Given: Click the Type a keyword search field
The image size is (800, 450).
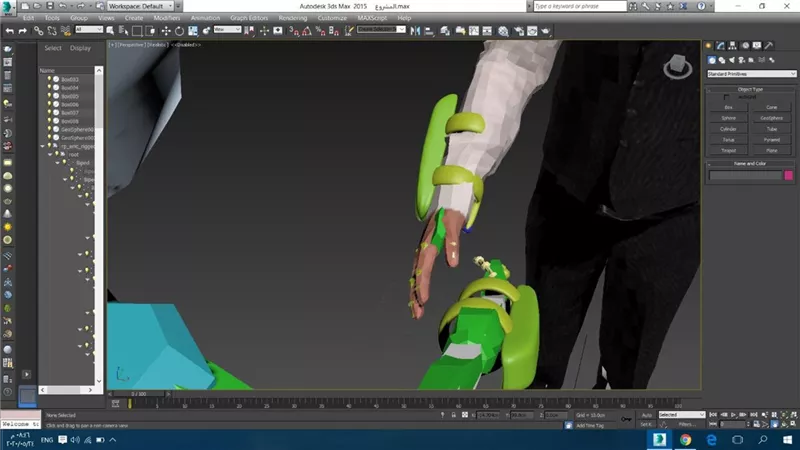Looking at the screenshot, I should coord(580,6).
